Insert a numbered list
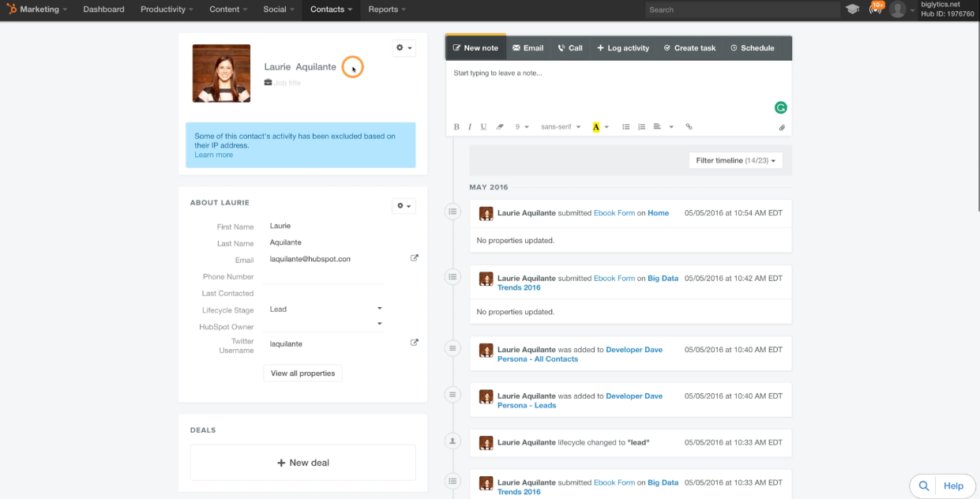 [642, 126]
